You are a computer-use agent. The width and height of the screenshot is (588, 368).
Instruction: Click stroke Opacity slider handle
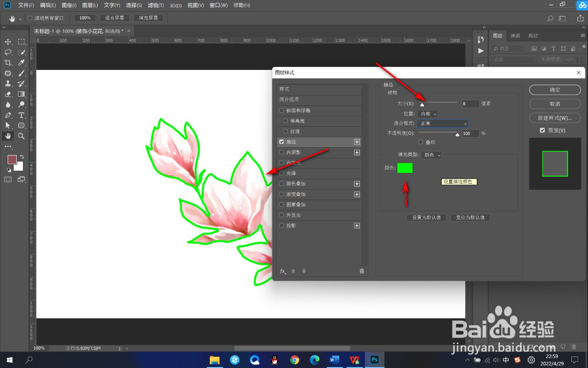pos(457,135)
